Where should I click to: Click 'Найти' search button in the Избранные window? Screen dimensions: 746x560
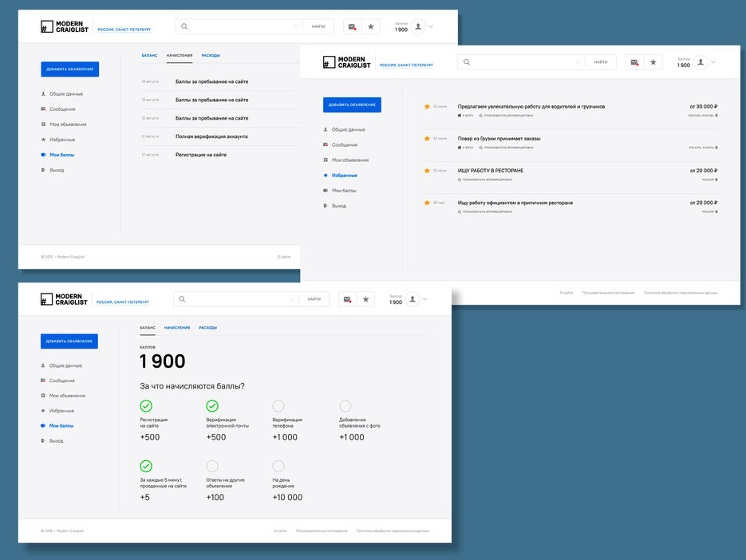(x=601, y=62)
